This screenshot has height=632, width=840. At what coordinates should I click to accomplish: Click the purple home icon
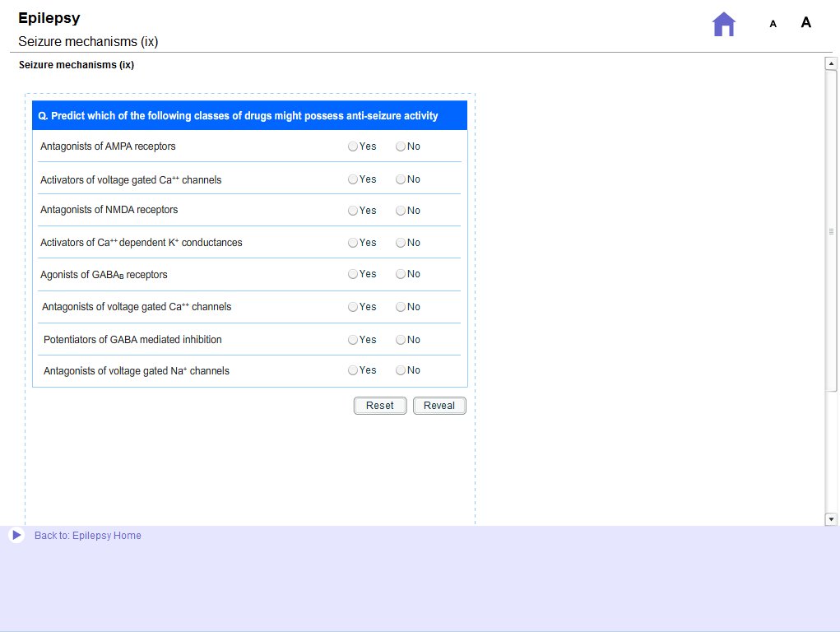[x=723, y=24]
